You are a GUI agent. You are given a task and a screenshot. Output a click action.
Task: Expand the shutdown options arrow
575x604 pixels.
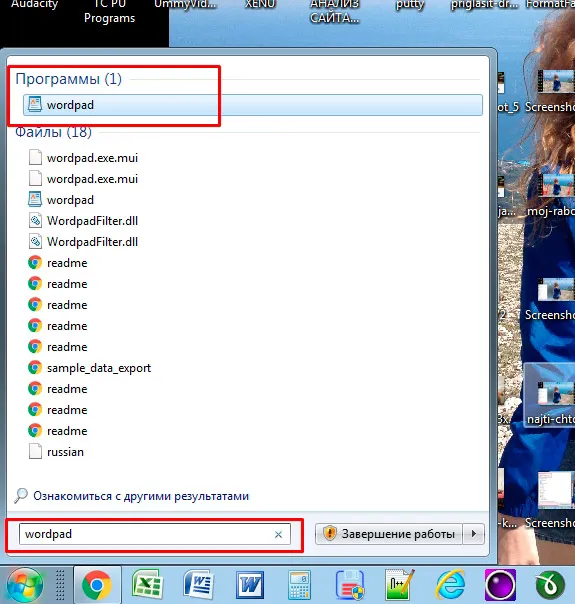tap(474, 534)
